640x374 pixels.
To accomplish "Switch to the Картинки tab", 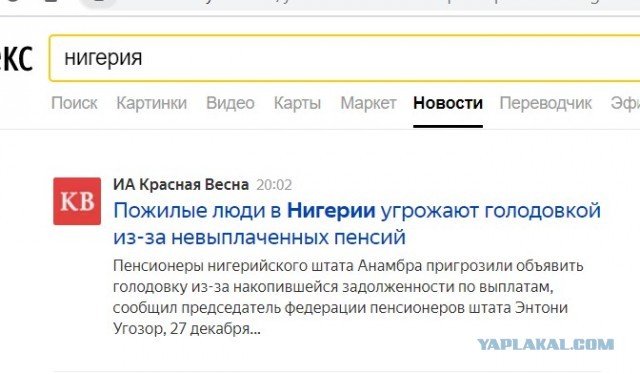I will click(151, 103).
